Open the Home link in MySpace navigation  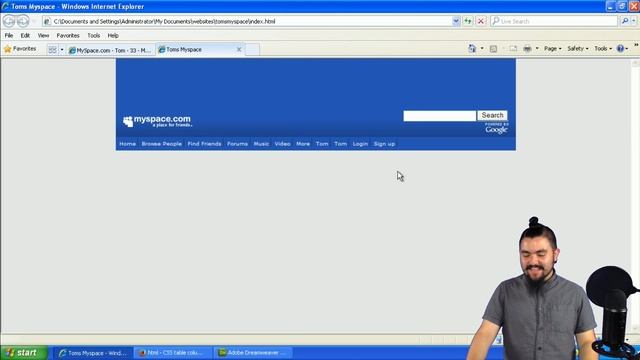pos(127,144)
